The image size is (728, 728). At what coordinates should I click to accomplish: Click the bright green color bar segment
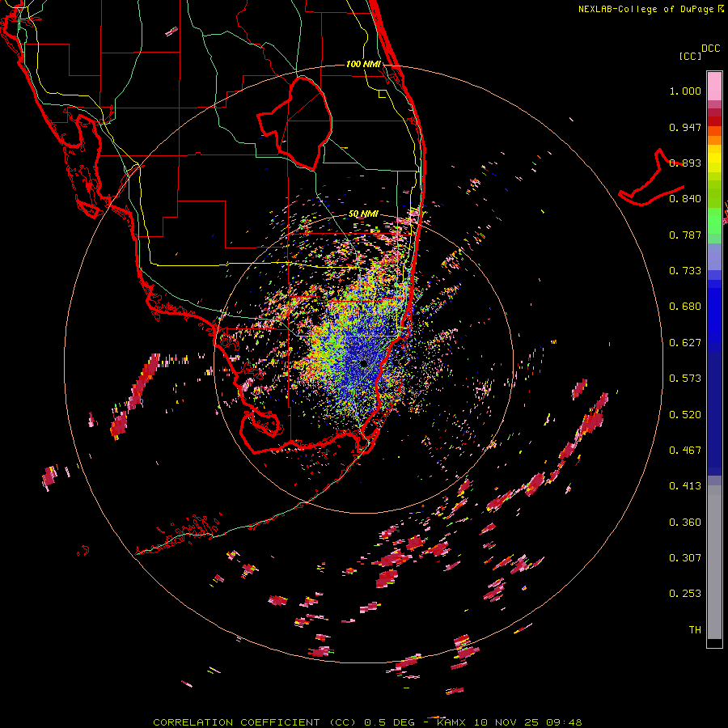(x=714, y=221)
